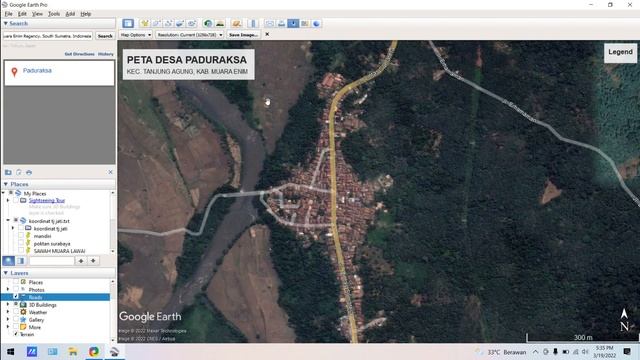This screenshot has width=640, height=360.
Task: Check the SAWAH MUARA LAWAI checkbox
Action: point(21,251)
